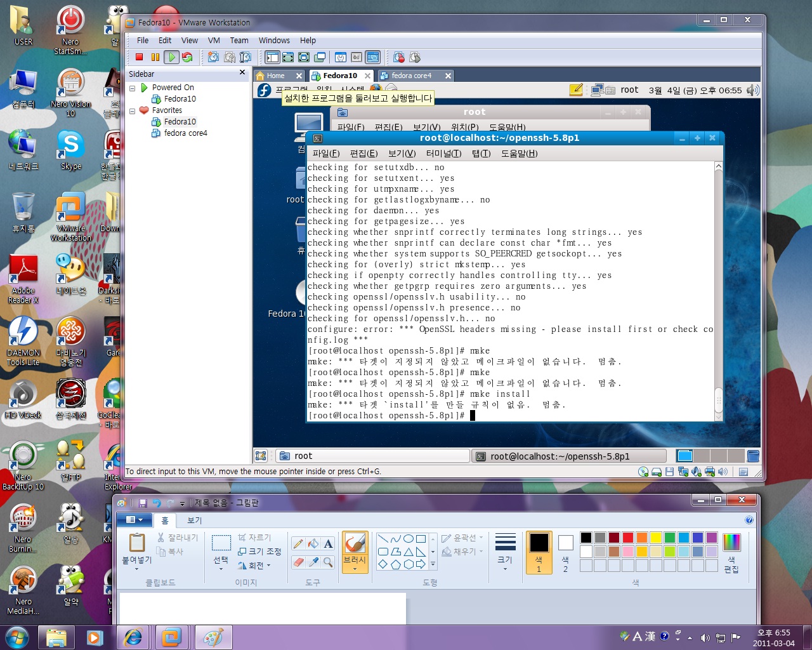Click the Fedora panel clock showing 06:55
The width and height of the screenshot is (812, 650).
695,90
